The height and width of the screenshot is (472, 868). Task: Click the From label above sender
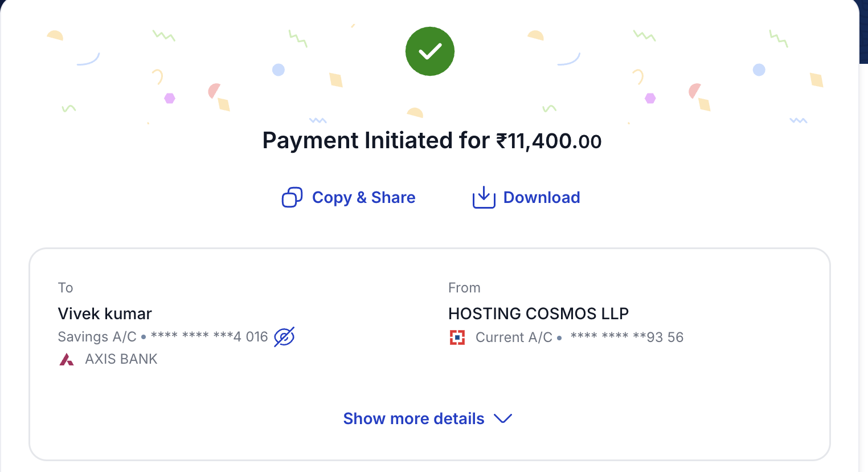464,288
